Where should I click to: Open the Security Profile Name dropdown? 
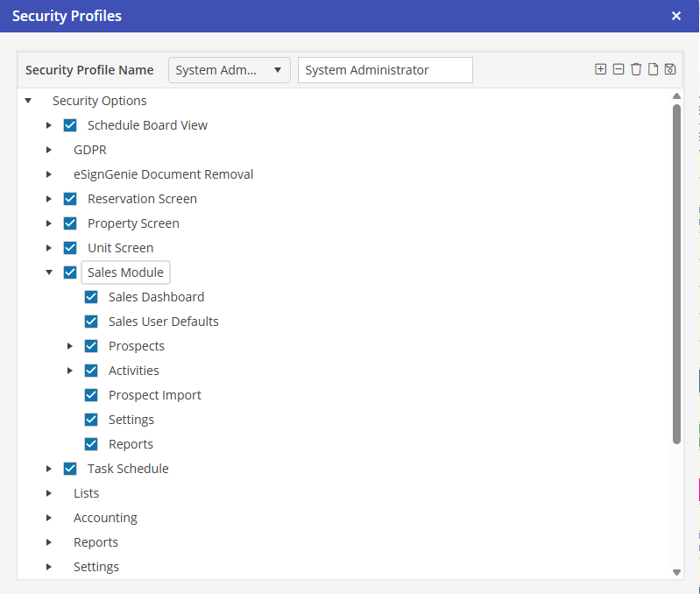[x=229, y=70]
